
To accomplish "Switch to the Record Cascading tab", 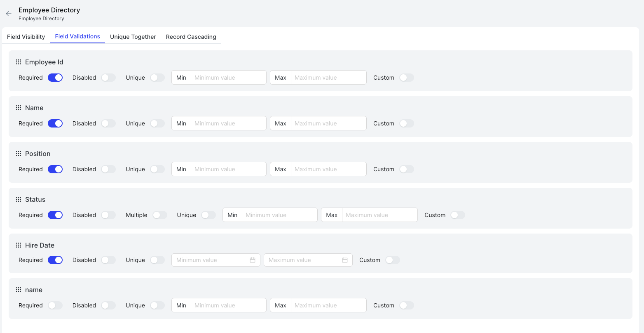I will 191,37.
